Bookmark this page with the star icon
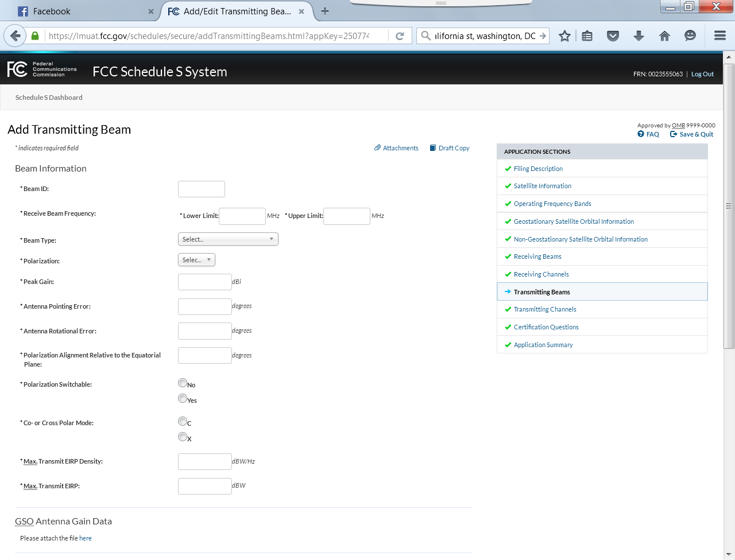The width and height of the screenshot is (735, 560). pyautogui.click(x=564, y=36)
